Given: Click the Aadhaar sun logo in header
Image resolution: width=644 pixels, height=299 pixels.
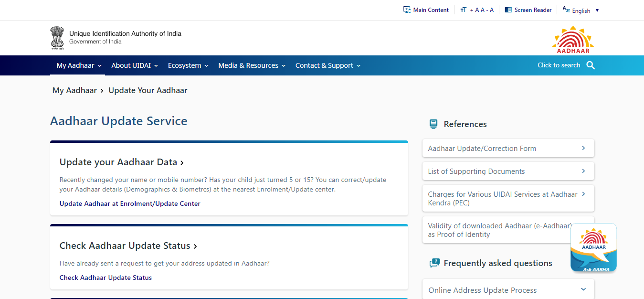Looking at the screenshot, I should tap(573, 40).
